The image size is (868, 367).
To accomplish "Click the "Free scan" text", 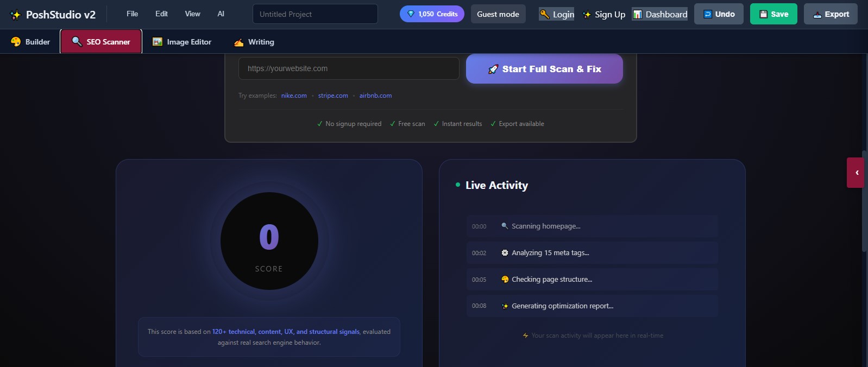I will pos(412,124).
